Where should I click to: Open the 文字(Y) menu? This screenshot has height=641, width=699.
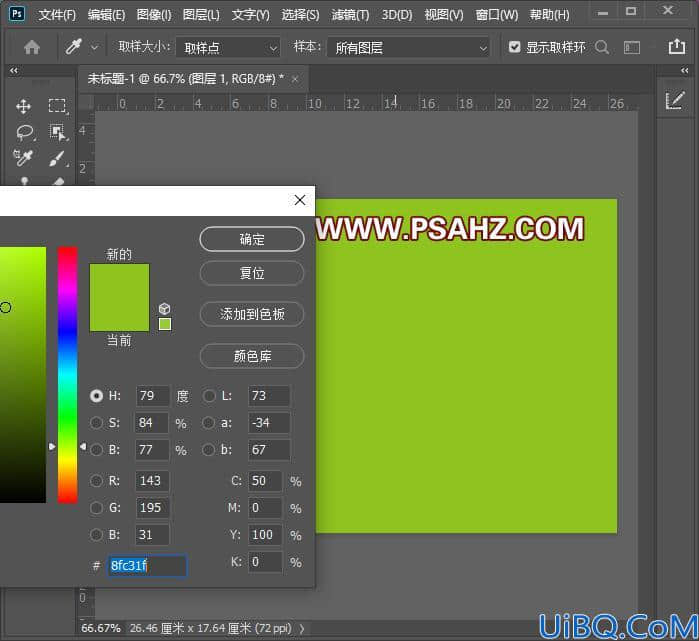pos(251,15)
